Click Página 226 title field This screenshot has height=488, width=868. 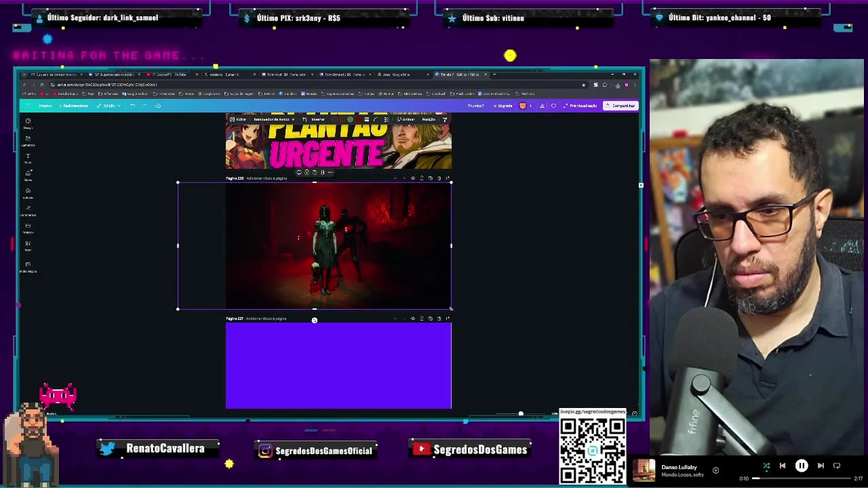266,178
